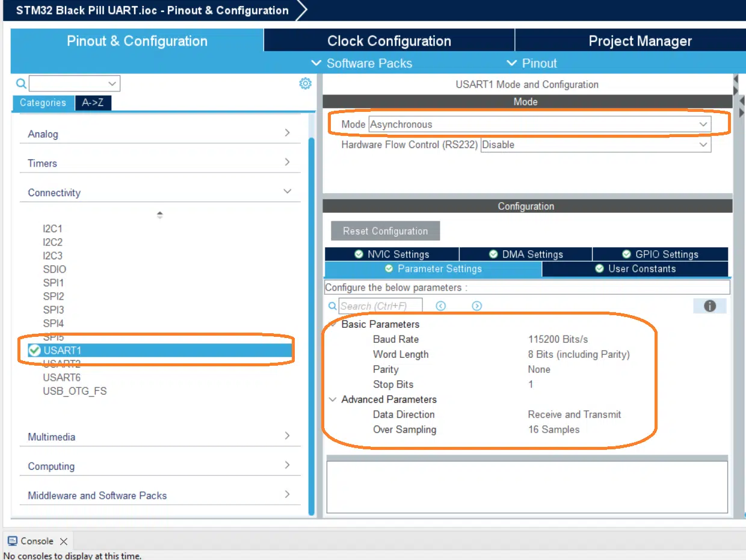The image size is (746, 560).
Task: Open the User Constants tab
Action: (x=635, y=269)
